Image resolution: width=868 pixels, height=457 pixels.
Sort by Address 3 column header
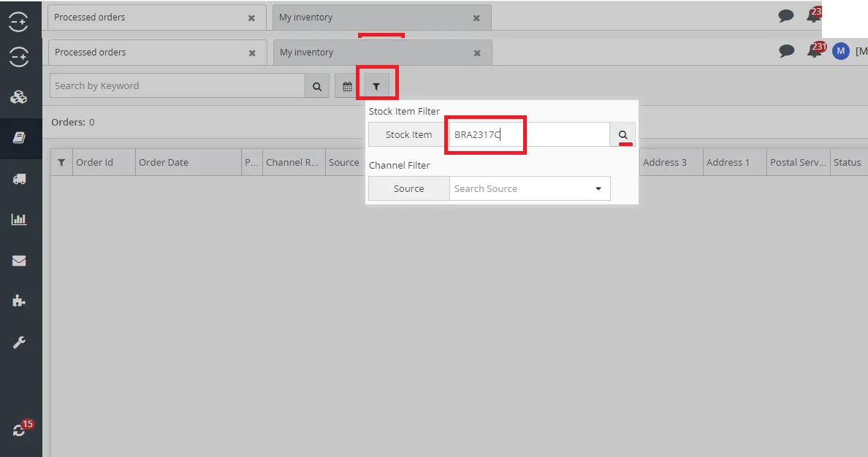[671, 162]
